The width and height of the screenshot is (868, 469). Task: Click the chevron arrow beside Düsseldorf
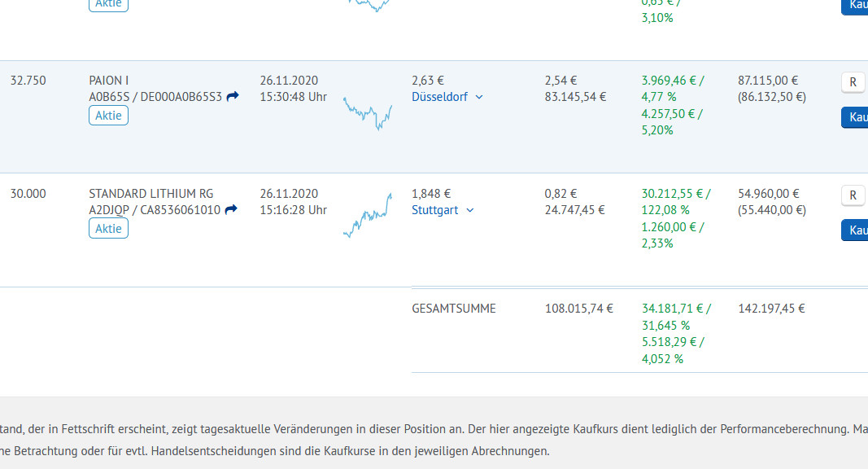479,97
